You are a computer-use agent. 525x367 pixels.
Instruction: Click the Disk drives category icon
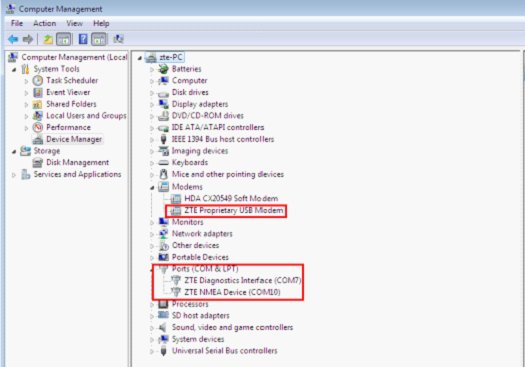(163, 93)
